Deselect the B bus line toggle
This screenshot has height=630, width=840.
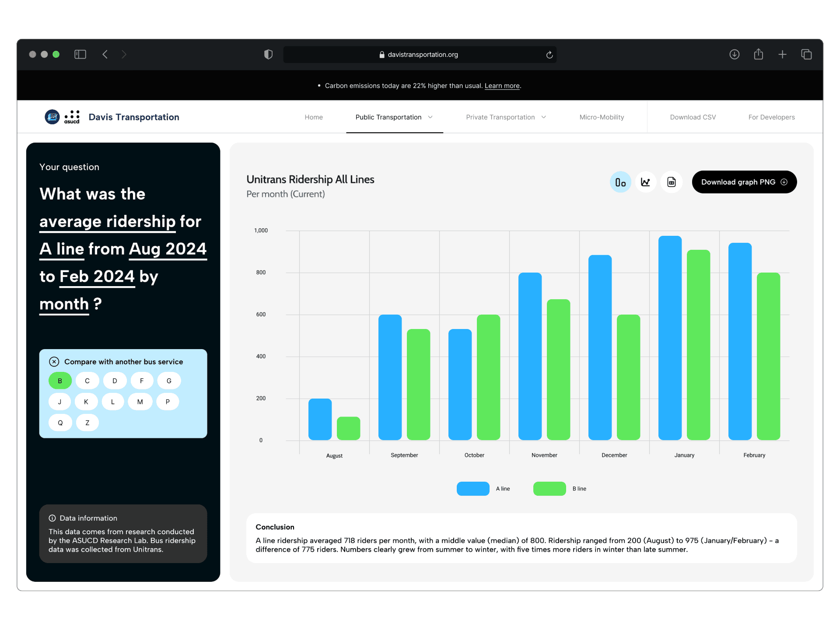(60, 381)
